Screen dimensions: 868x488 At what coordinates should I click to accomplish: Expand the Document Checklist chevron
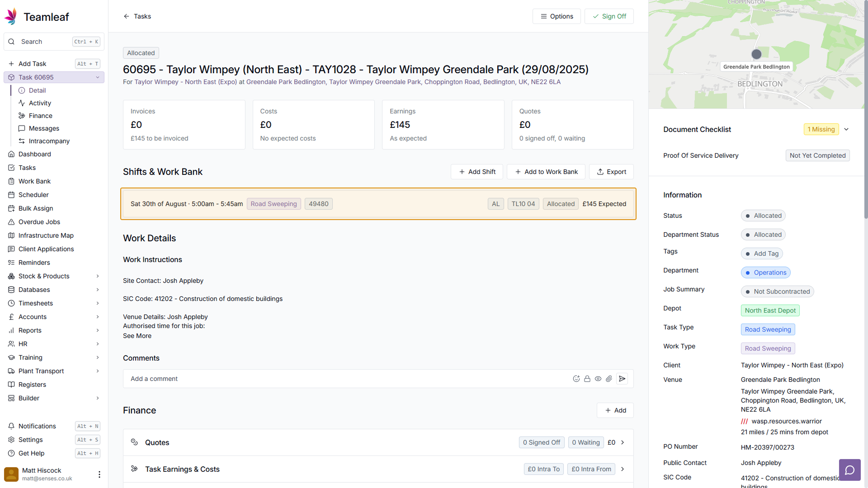(x=846, y=129)
